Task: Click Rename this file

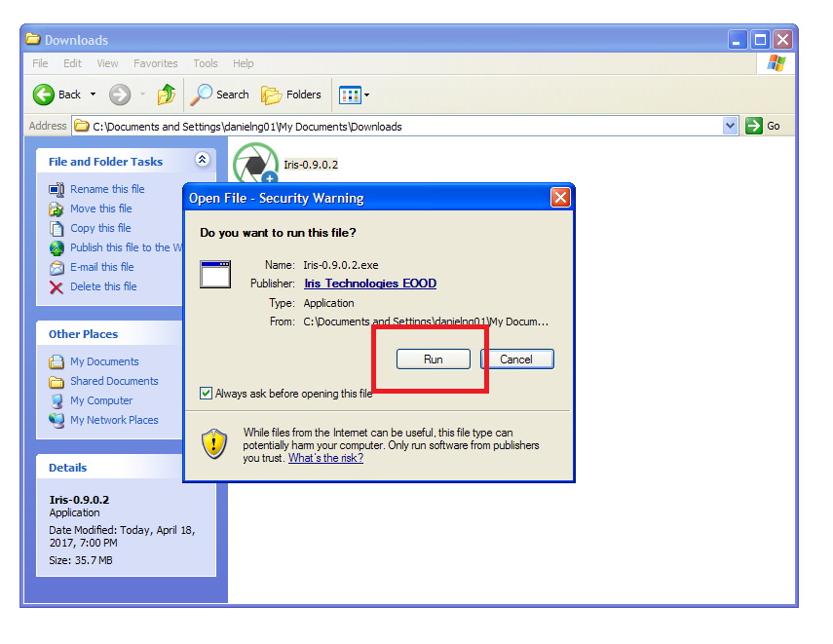Action: (107, 189)
